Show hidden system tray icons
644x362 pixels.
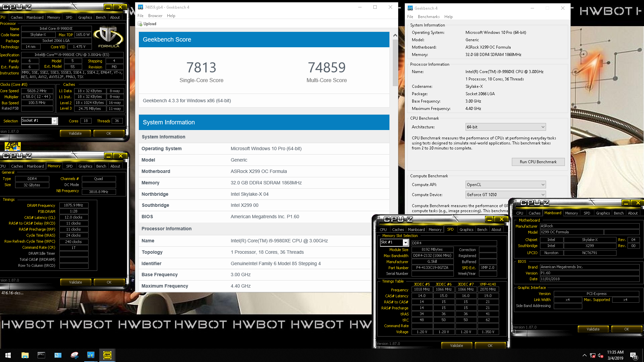pyautogui.click(x=585, y=355)
